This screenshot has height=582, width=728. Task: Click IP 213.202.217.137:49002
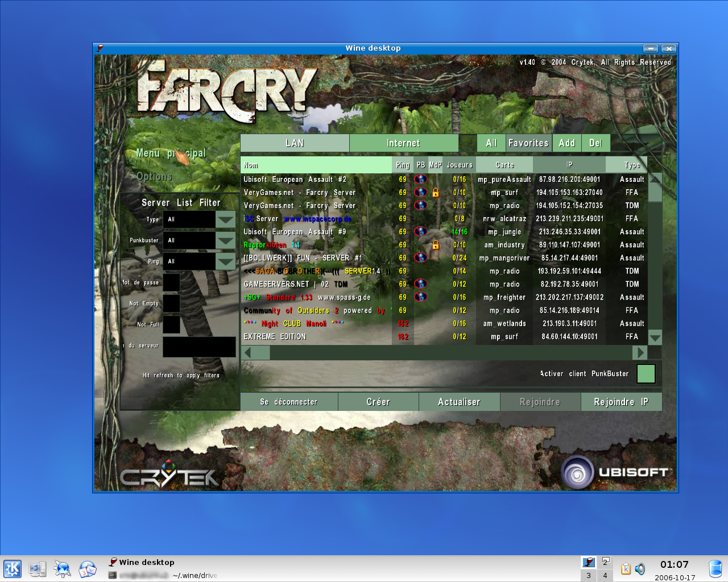(569, 297)
